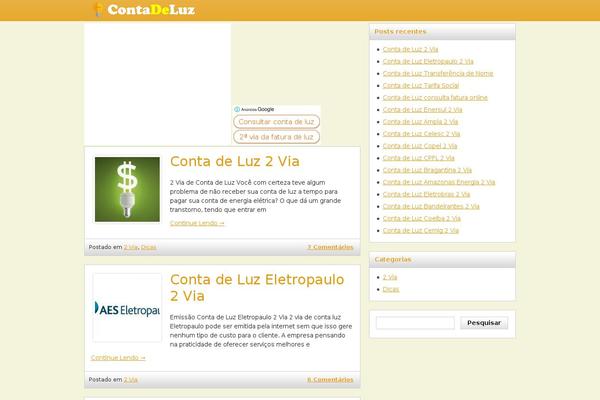600x400 pixels.
Task: Open 'Conta de Luz Coelba 2 Via'
Action: [422, 219]
